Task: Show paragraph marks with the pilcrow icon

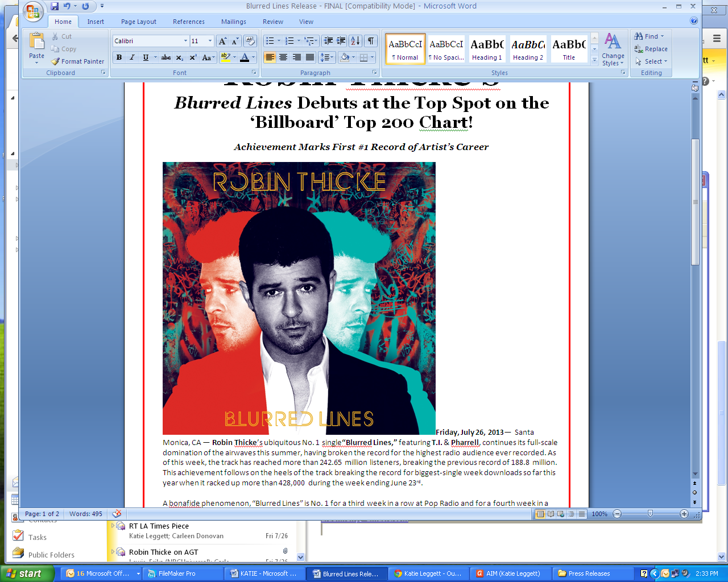Action: (371, 41)
